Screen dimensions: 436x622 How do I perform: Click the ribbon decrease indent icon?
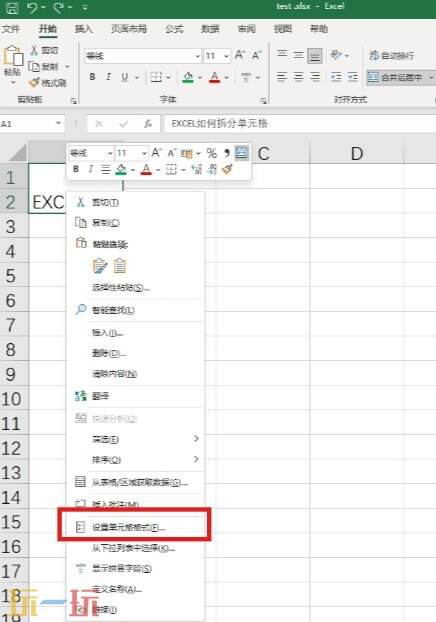336,77
